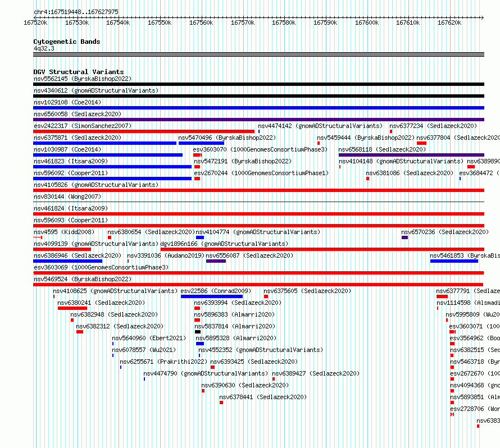Click nsv6570236 (Sedlazeck2020) label

[x=445, y=232]
